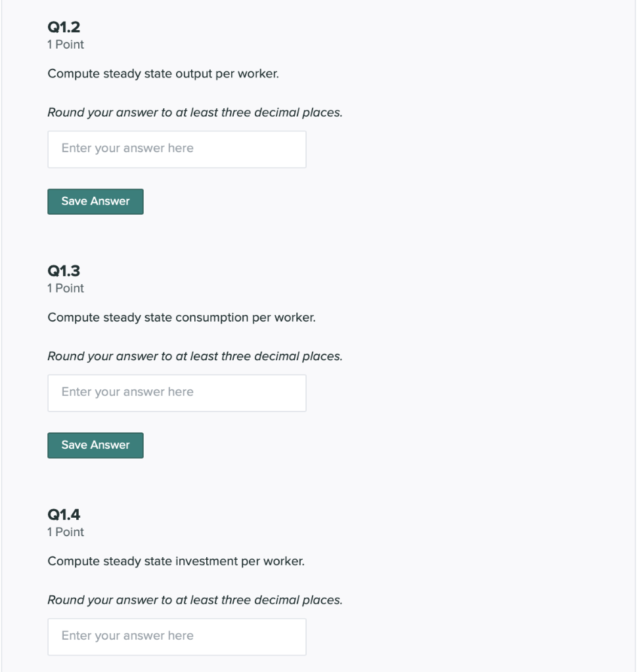Click the Enter your answer placeholder for Q1.2

(126, 148)
